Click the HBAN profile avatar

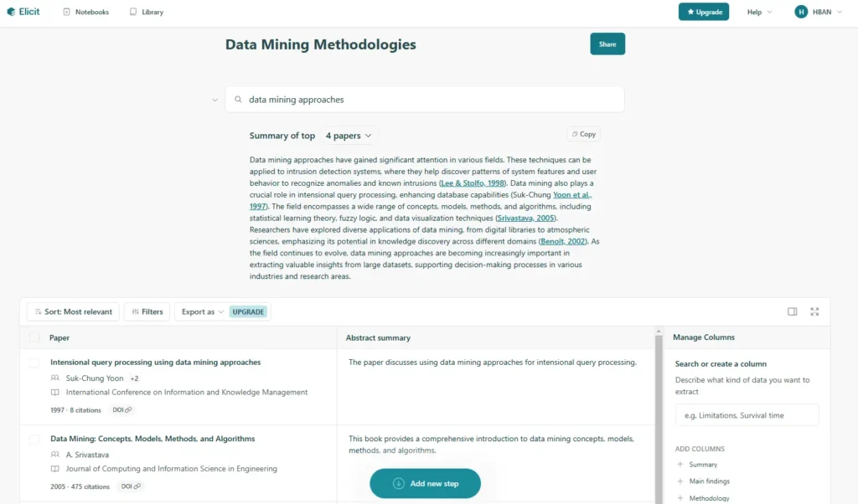point(801,12)
